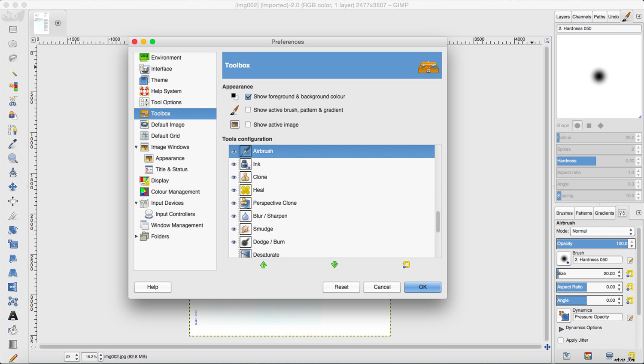Select the Move tool in the toolbox
The image size is (644, 364).
pyautogui.click(x=13, y=187)
